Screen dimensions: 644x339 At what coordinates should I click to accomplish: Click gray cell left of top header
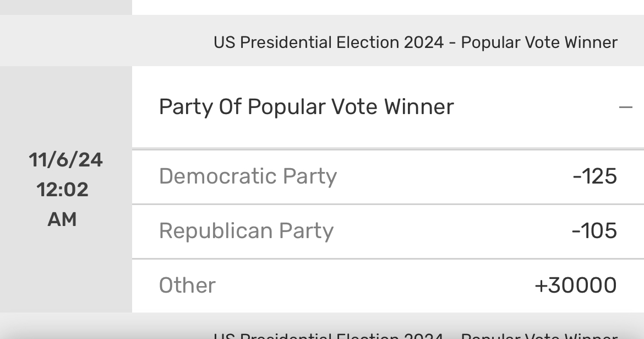click(66, 40)
